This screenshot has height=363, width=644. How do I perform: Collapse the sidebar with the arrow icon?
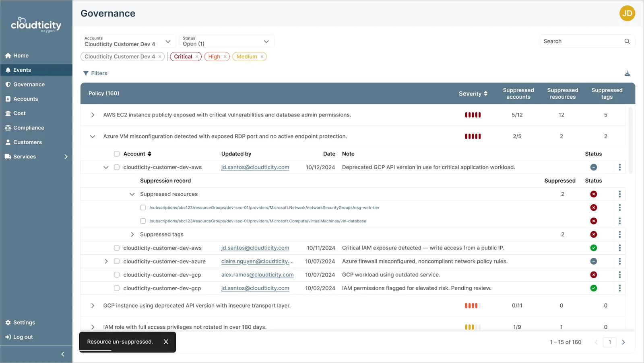coord(63,354)
